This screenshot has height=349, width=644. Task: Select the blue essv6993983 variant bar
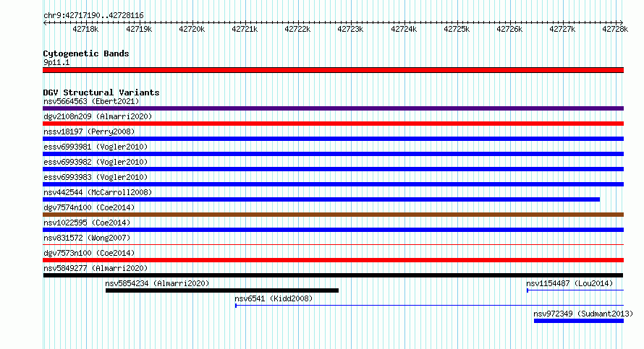click(x=333, y=184)
